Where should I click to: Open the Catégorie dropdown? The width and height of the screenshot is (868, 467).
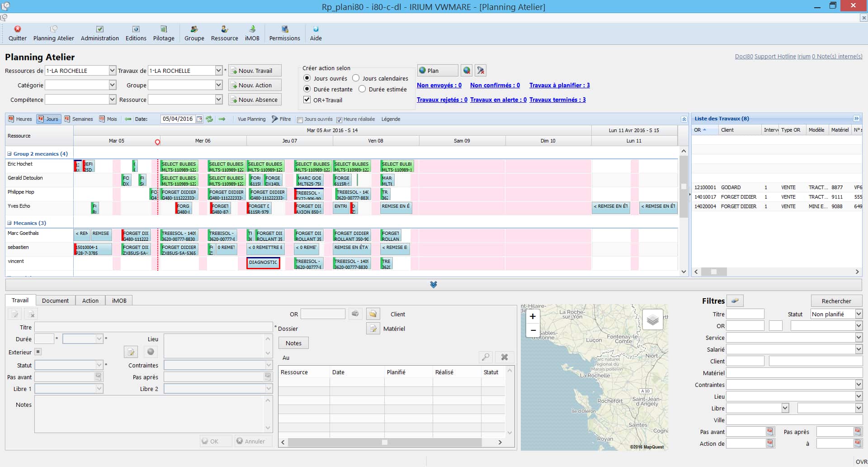pyautogui.click(x=112, y=85)
